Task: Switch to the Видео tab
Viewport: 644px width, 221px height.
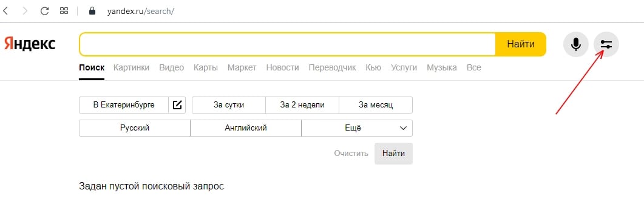Action: click(172, 68)
